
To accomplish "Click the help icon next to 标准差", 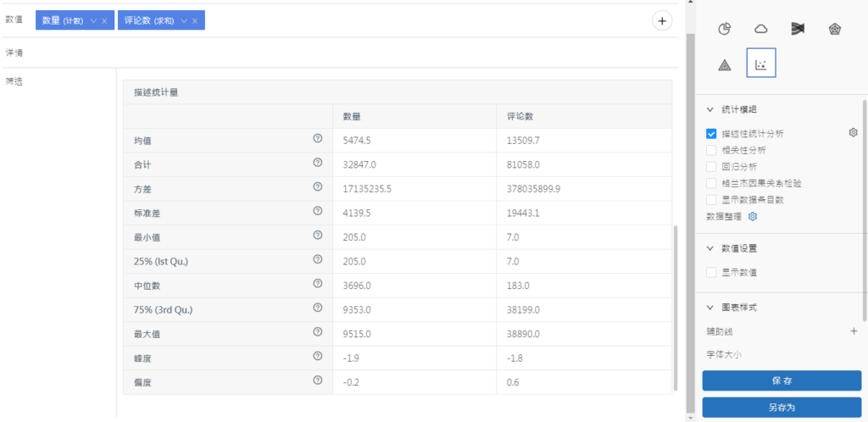I will (318, 211).
